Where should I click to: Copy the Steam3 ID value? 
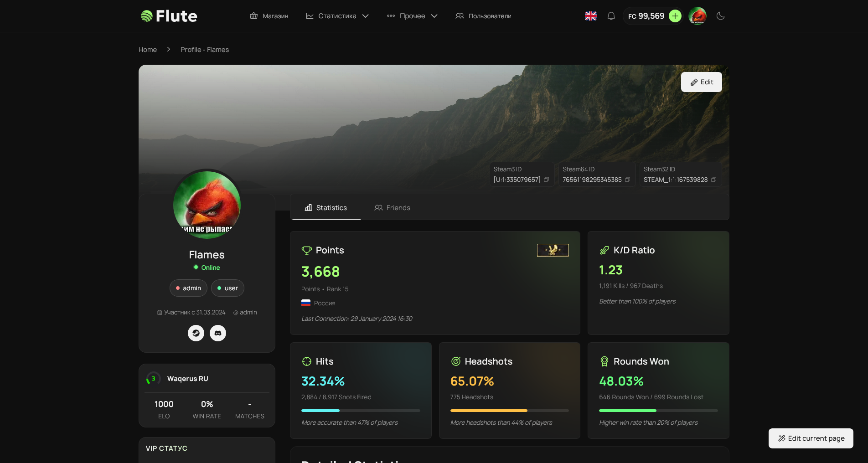click(x=546, y=180)
